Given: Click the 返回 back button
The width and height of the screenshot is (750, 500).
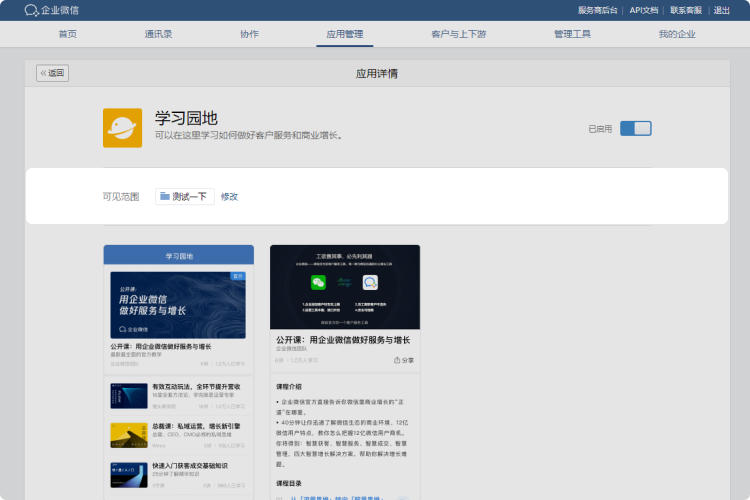Looking at the screenshot, I should tap(53, 73).
